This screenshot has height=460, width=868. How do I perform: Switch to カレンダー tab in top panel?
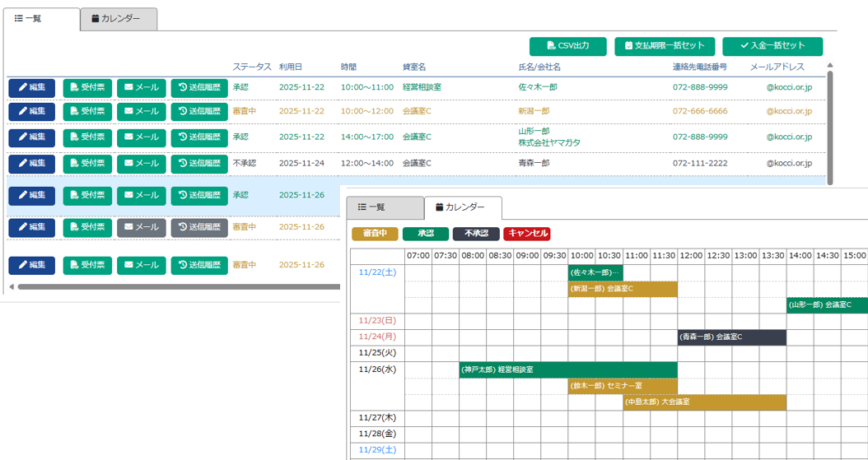pyautogui.click(x=119, y=19)
